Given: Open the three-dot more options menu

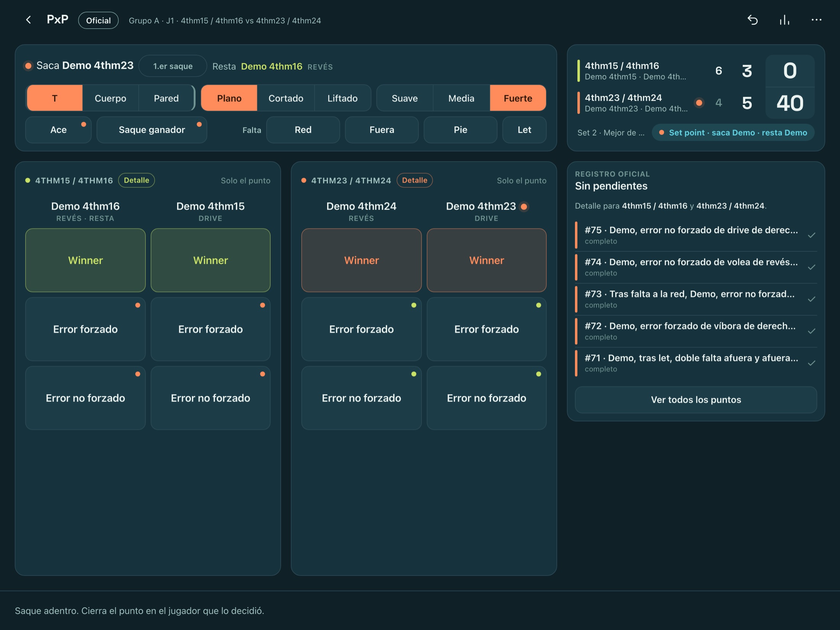Looking at the screenshot, I should (x=816, y=20).
